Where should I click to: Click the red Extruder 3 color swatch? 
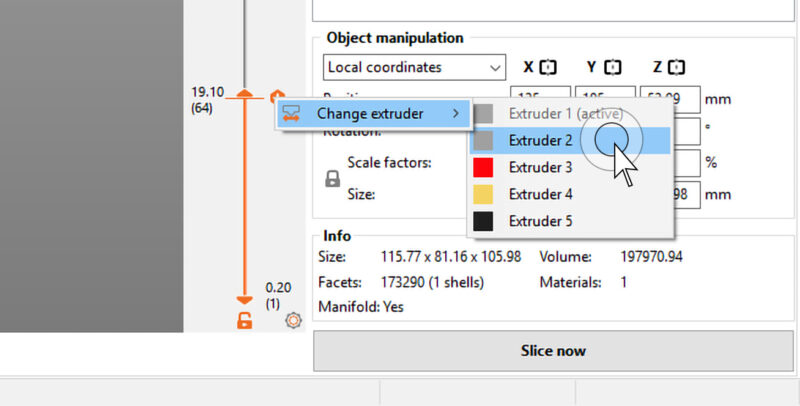click(484, 167)
